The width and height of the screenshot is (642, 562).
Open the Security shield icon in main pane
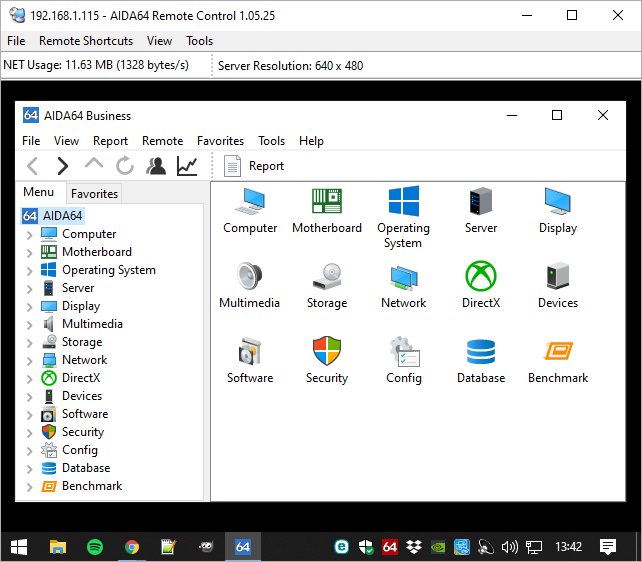pos(327,351)
